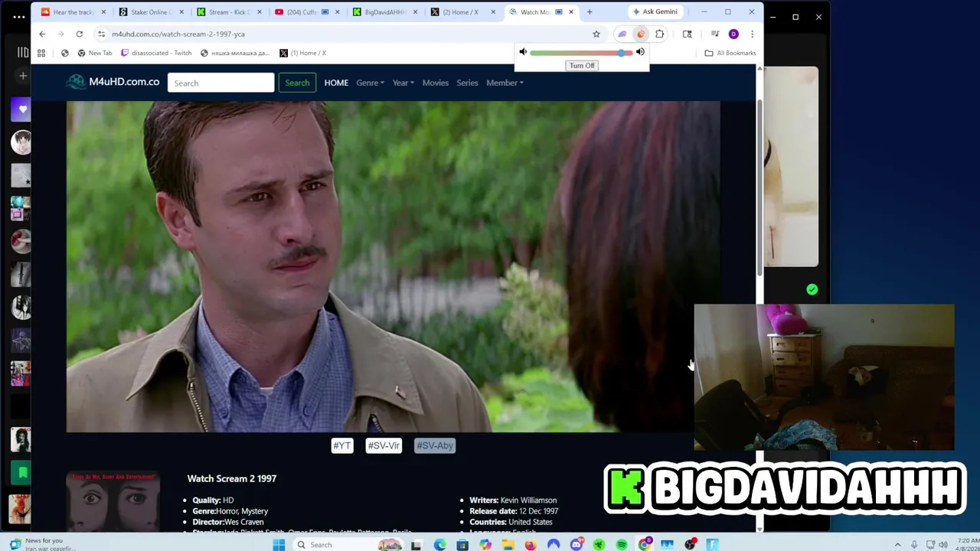This screenshot has width=980, height=551.
Task: Select the #SV-Vir server button
Action: coord(384,445)
